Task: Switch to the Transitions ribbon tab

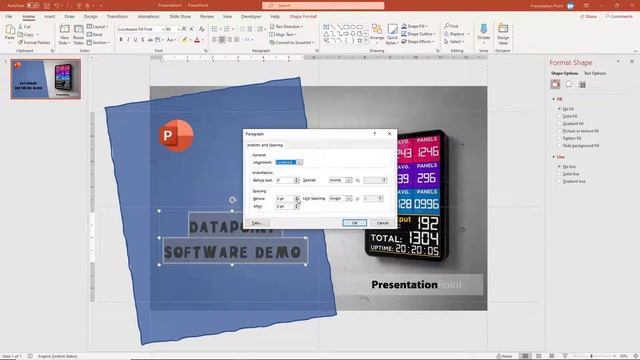Action: tap(117, 16)
